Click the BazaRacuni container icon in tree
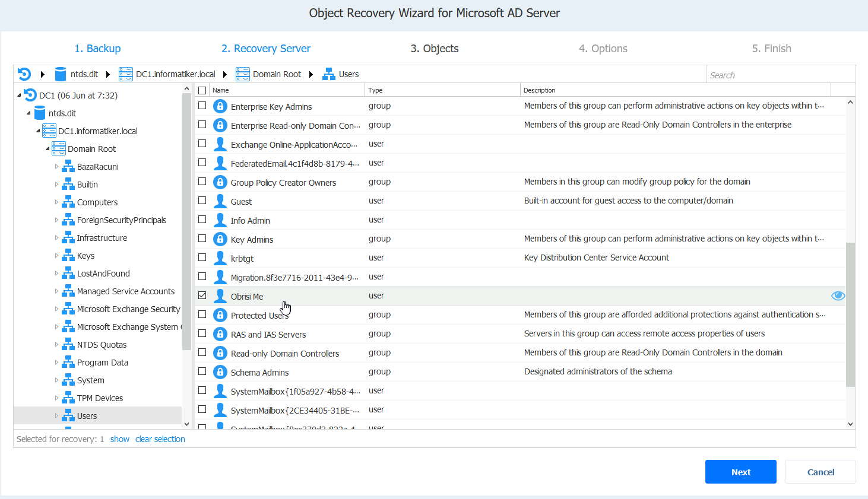868x499 pixels. pyautogui.click(x=68, y=167)
